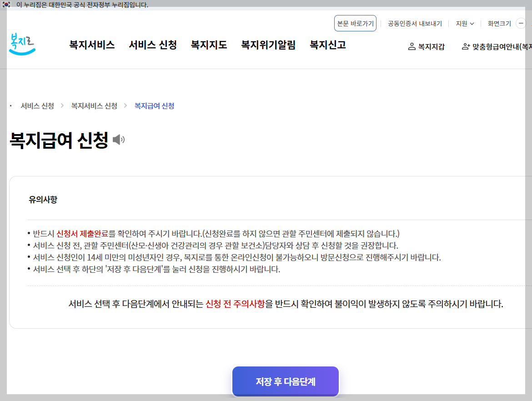
Task: Click the 복지로 logo to go home
Action: pos(22,44)
